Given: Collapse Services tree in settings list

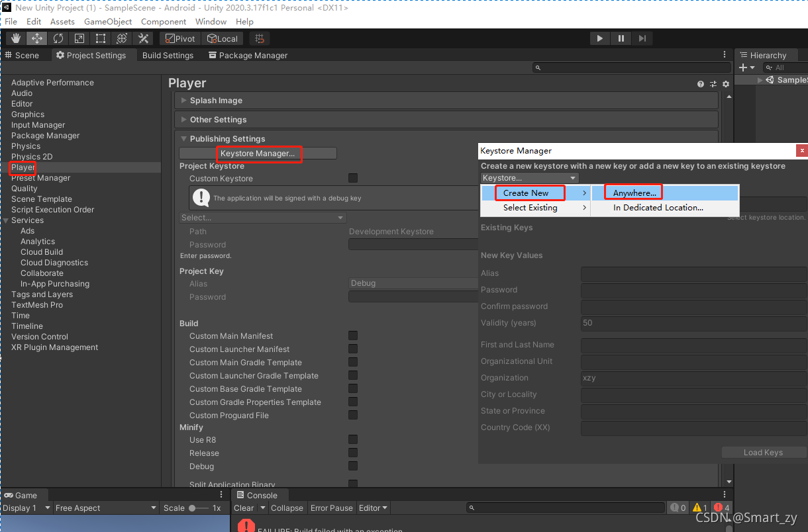Looking at the screenshot, I should [x=6, y=220].
